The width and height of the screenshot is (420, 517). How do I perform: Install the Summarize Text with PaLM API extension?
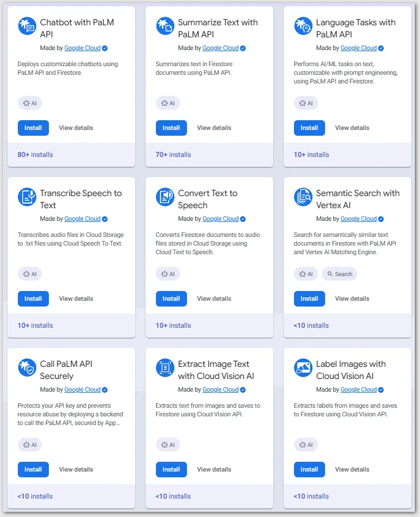coord(171,128)
